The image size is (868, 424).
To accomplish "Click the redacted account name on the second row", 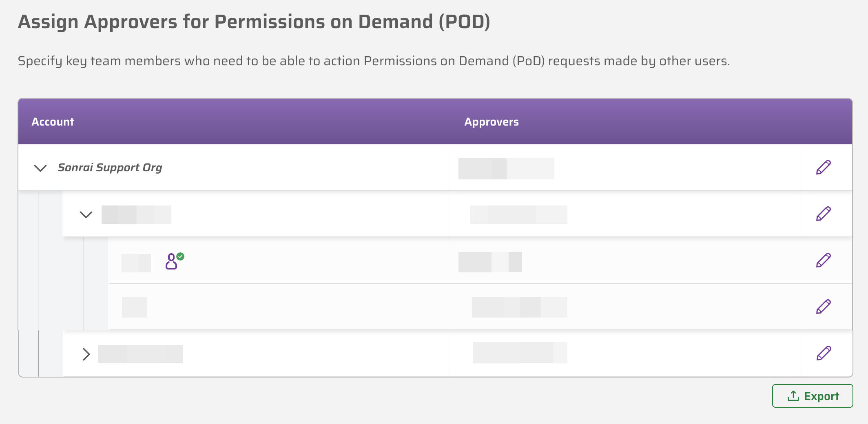I will [x=136, y=214].
